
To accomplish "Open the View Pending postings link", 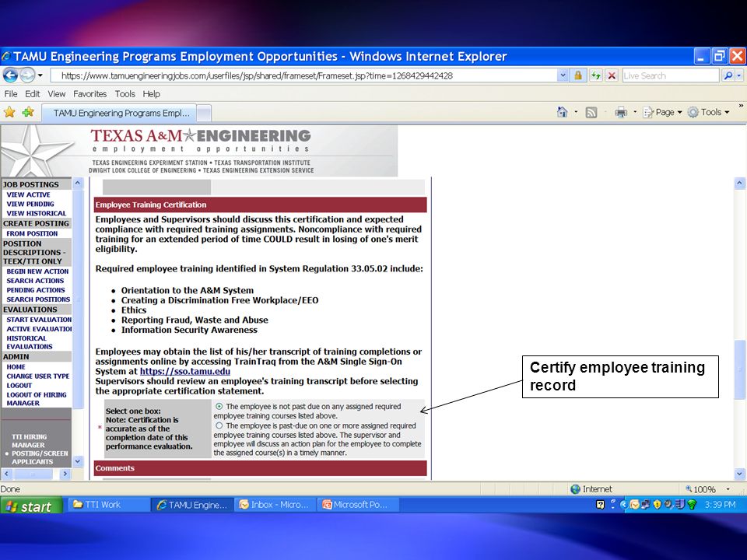I will [x=30, y=204].
